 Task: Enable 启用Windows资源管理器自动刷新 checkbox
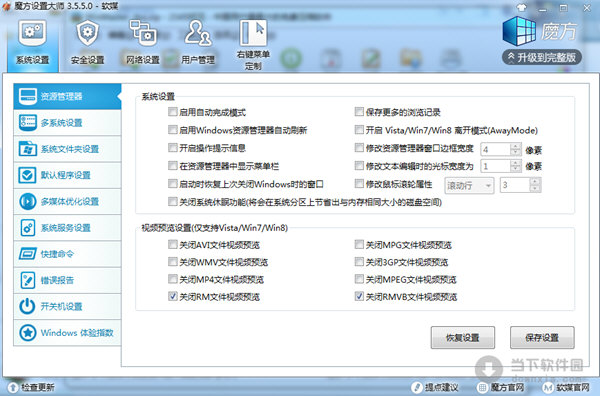click(x=173, y=130)
